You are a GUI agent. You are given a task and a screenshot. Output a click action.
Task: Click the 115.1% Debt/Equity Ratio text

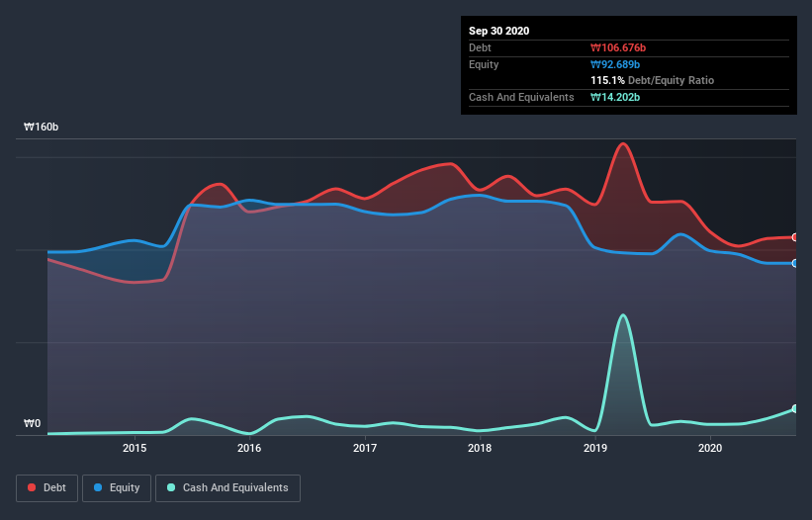coord(653,80)
